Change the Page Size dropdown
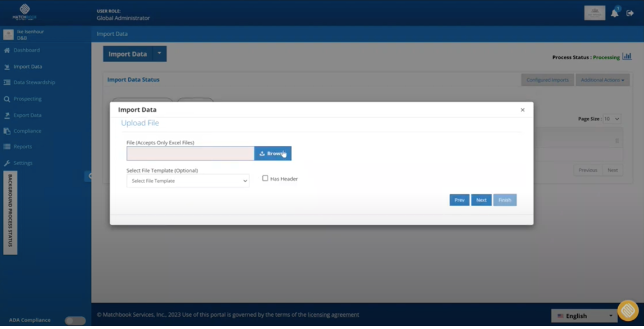Image resolution: width=644 pixels, height=329 pixels. coord(612,119)
